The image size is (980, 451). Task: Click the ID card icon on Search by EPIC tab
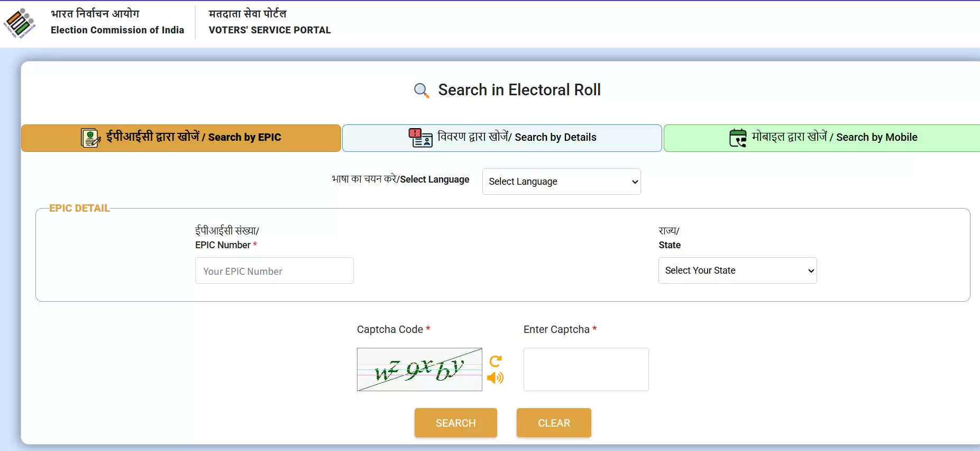[90, 138]
